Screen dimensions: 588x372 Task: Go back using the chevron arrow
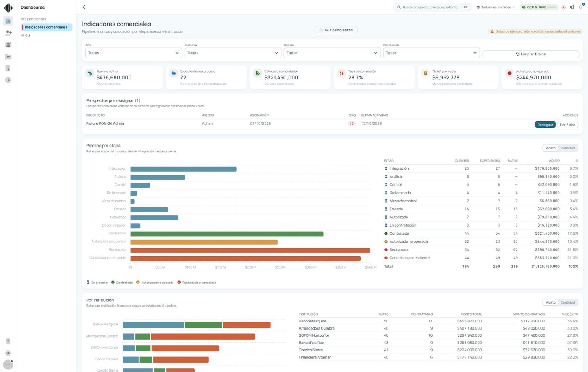[x=84, y=7]
